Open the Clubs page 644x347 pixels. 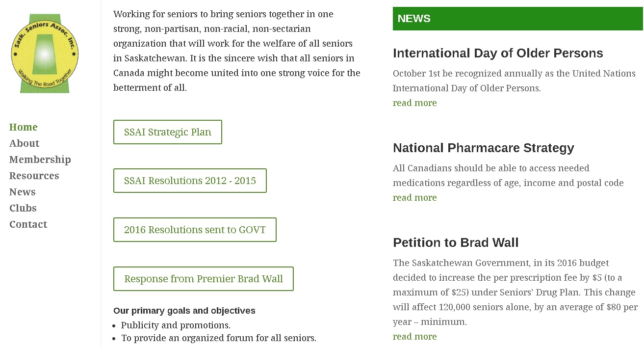tap(23, 208)
